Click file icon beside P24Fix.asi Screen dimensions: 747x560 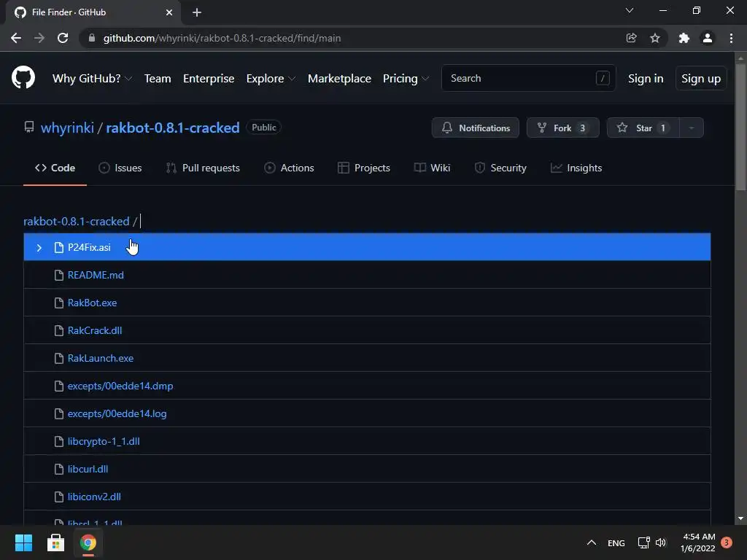pyautogui.click(x=58, y=248)
